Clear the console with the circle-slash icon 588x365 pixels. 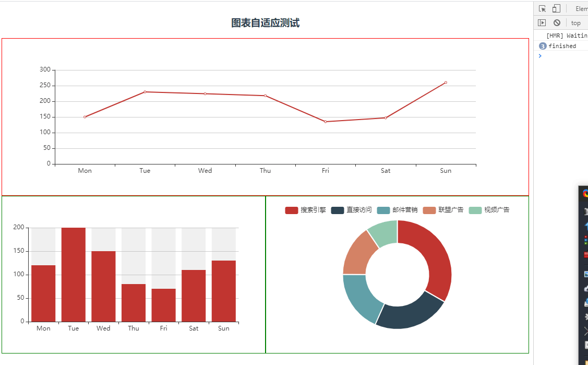557,23
